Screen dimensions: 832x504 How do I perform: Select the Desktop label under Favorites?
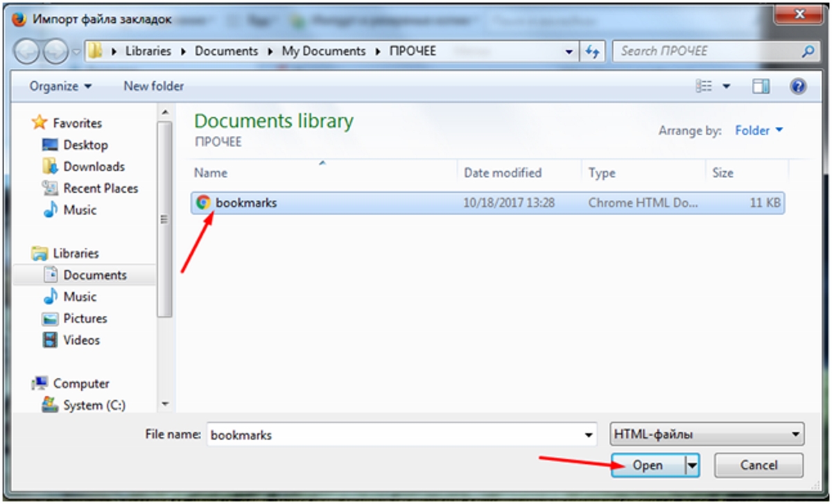[86, 145]
